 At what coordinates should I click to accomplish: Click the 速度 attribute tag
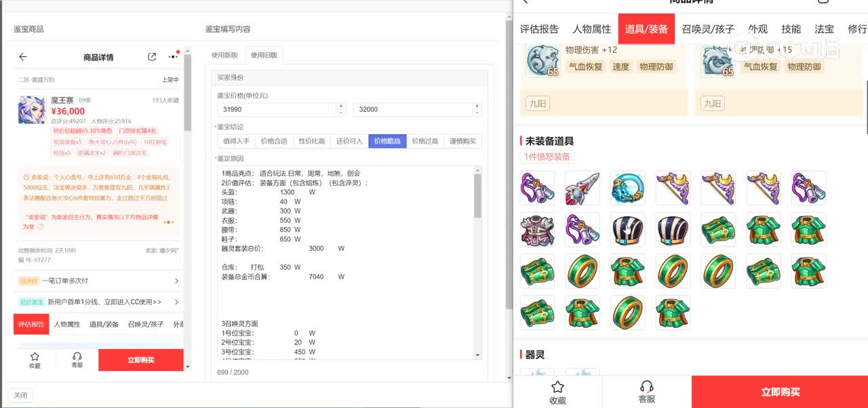621,66
